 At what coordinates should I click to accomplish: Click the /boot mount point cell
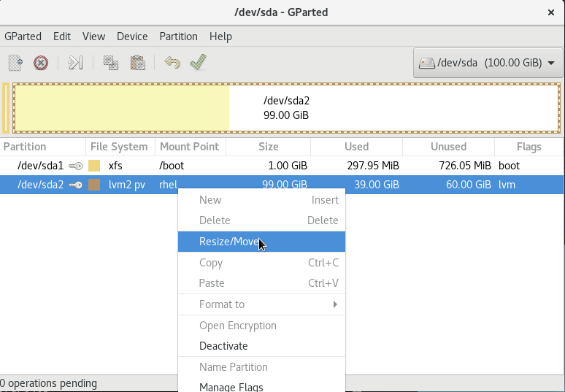tap(172, 166)
